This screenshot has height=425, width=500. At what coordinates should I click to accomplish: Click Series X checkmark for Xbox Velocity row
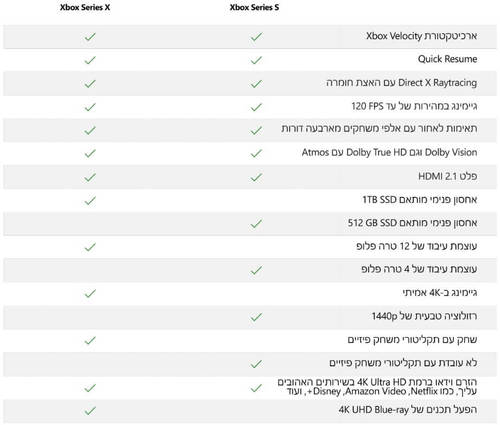pyautogui.click(x=90, y=37)
